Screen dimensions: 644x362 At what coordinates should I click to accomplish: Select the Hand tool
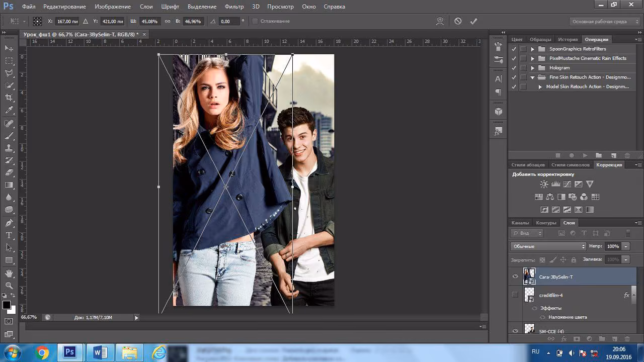(x=9, y=273)
